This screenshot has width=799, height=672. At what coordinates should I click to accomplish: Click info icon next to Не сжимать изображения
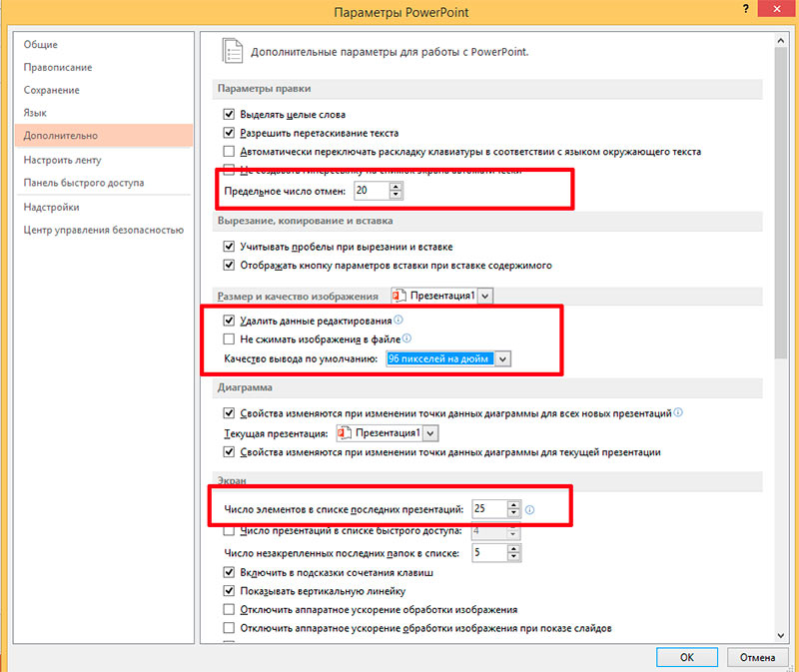[x=406, y=337]
